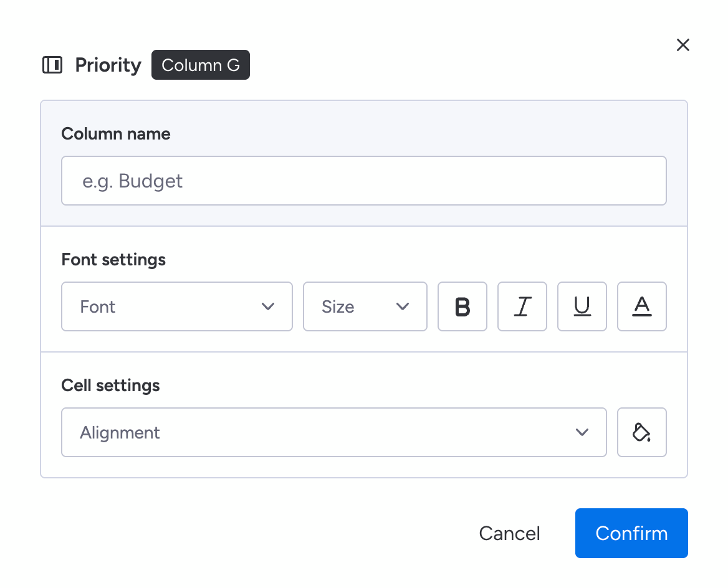This screenshot has width=728, height=588.
Task: Open the Size dropdown
Action: pos(365,306)
